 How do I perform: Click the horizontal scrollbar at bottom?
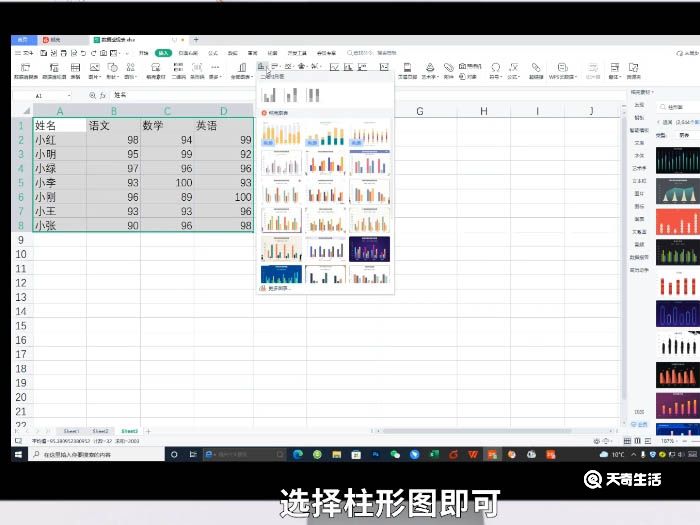[x=477, y=431]
